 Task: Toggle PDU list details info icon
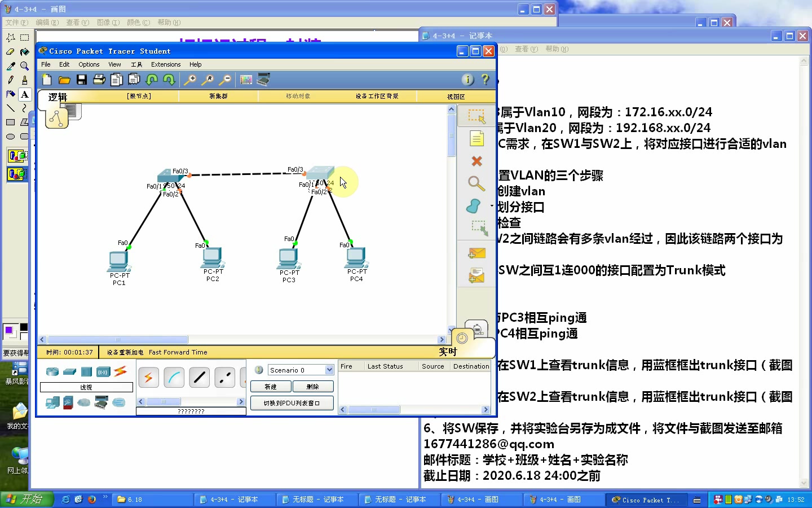(x=259, y=370)
